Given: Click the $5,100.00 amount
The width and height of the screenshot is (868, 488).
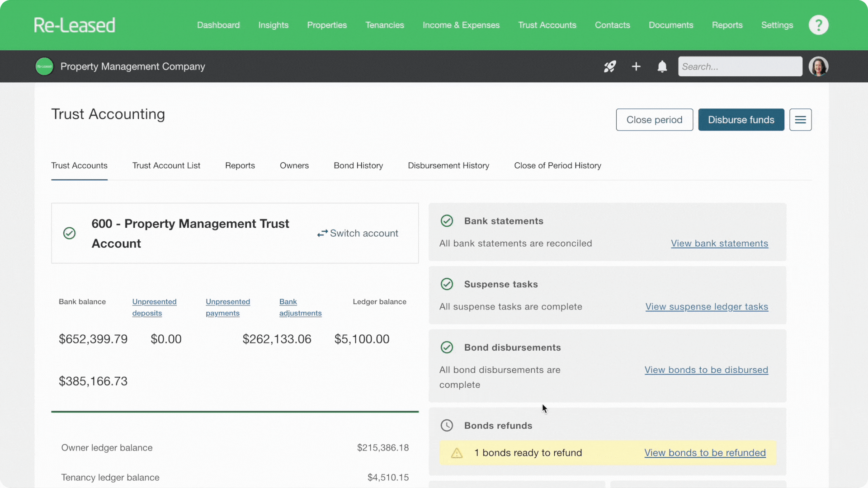Looking at the screenshot, I should pos(362,339).
